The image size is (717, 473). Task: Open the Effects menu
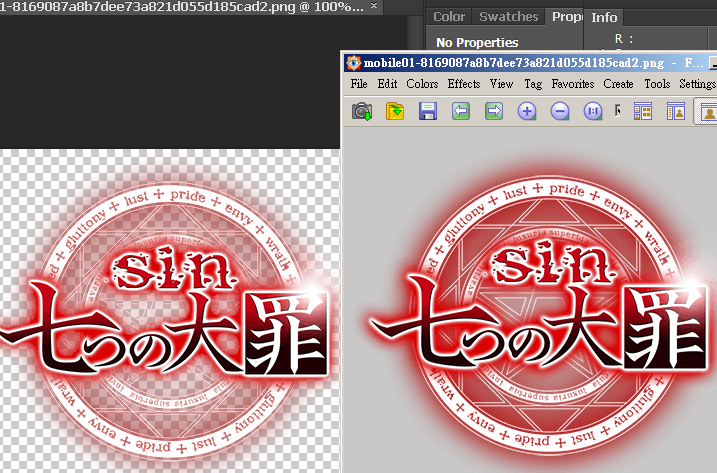coord(464,84)
